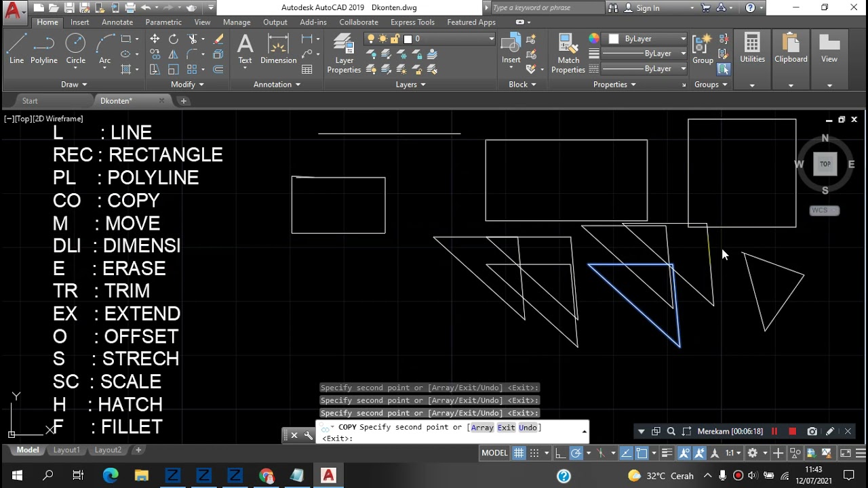
Task: Click the Undo option in command line
Action: (528, 428)
